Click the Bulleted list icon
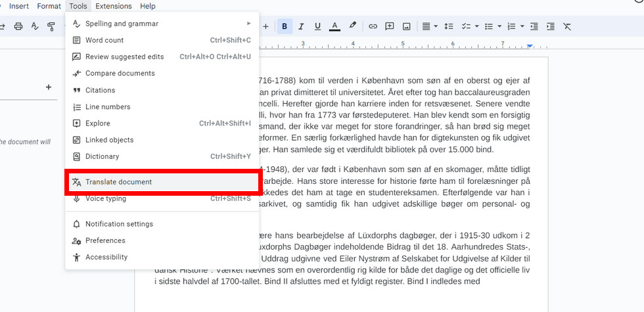Viewport: 644px width, 312px height. click(489, 27)
